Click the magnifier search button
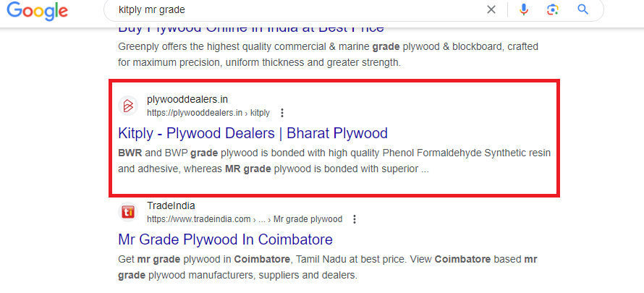The height and width of the screenshot is (293, 644). 582,9
